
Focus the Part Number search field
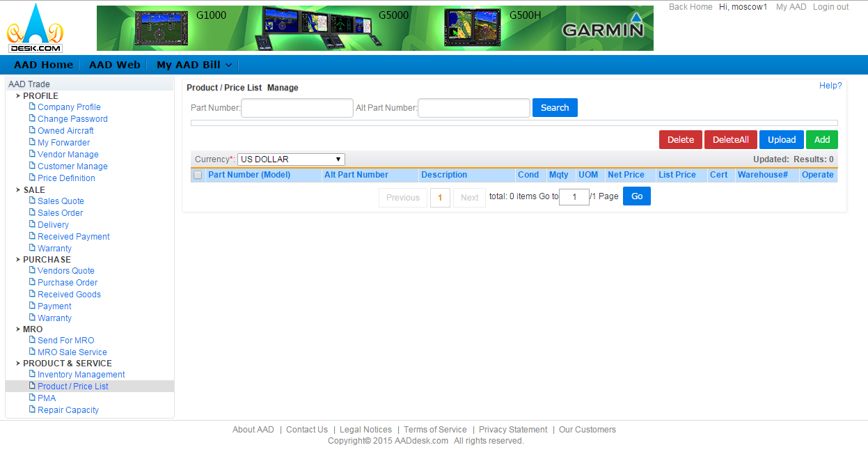(297, 108)
